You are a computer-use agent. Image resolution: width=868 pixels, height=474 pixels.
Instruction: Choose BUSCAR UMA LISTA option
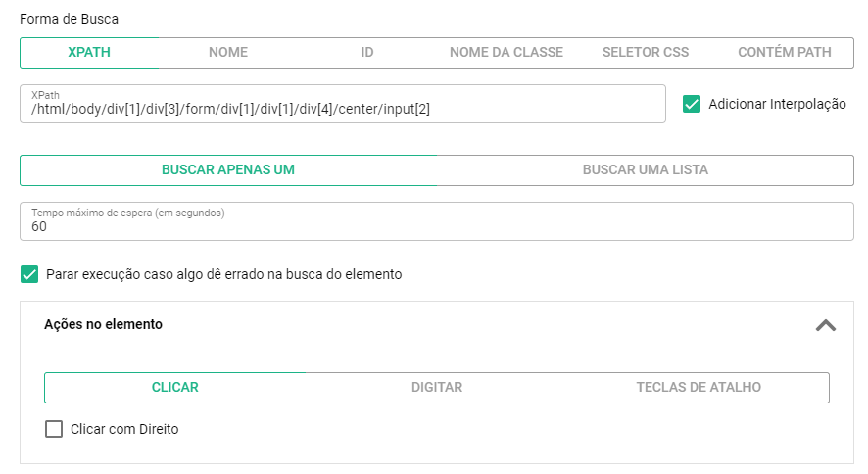pyautogui.click(x=646, y=169)
